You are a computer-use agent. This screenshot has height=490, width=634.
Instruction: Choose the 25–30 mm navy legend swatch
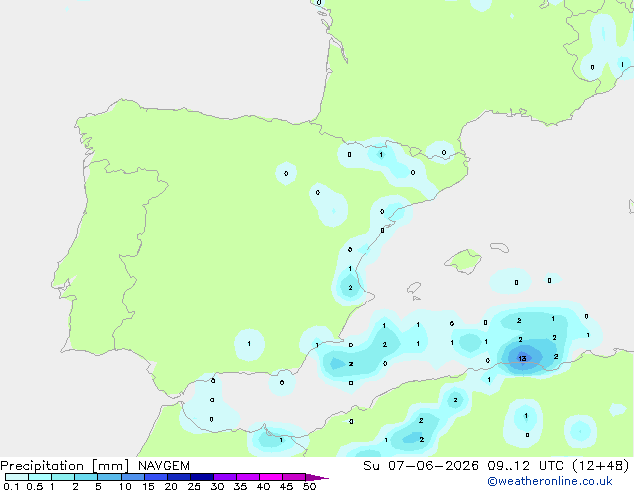point(202,477)
